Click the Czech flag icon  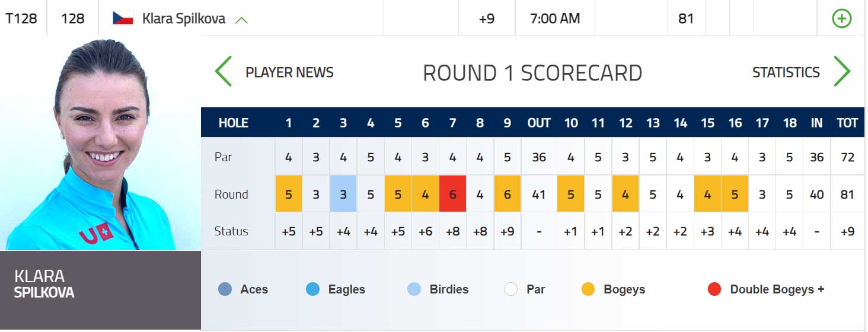[x=123, y=18]
